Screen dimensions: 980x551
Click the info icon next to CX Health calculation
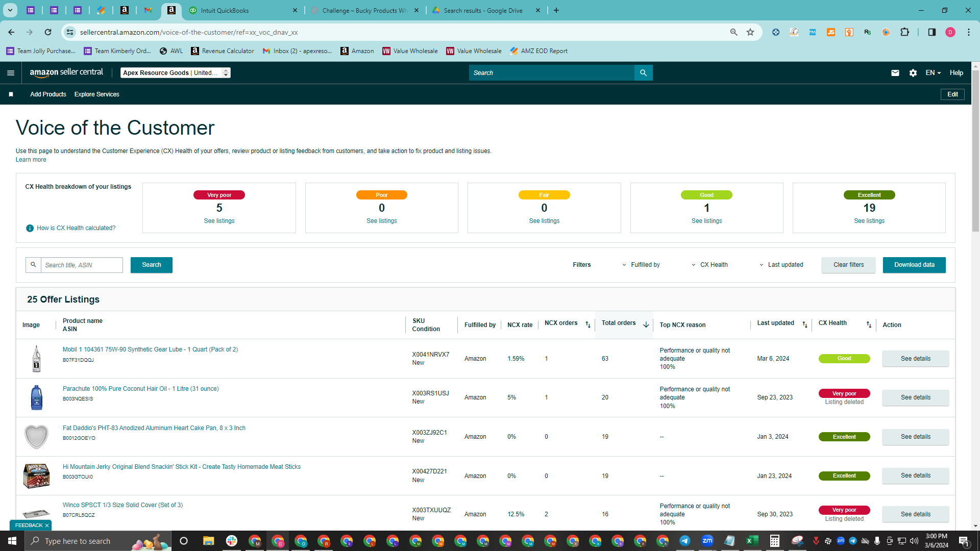[30, 228]
